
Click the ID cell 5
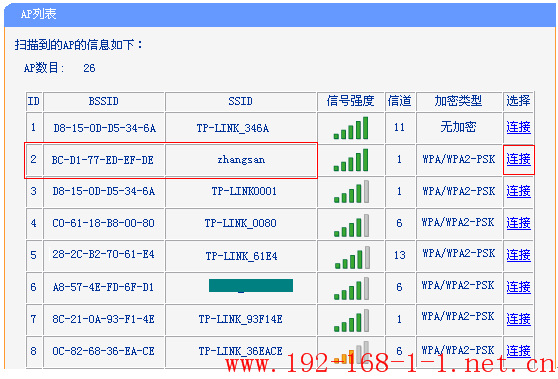coord(33,255)
